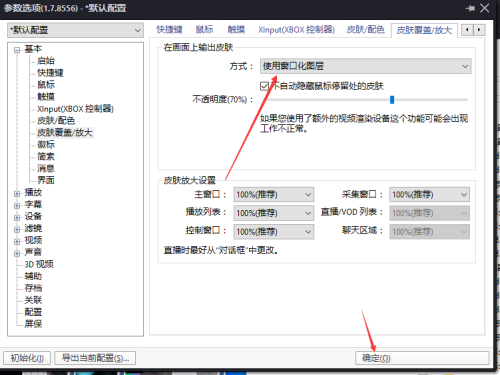The height and width of the screenshot is (375, 500).
Task: Confirm settings with the 确定(O) button
Action: pyautogui.click(x=422, y=358)
